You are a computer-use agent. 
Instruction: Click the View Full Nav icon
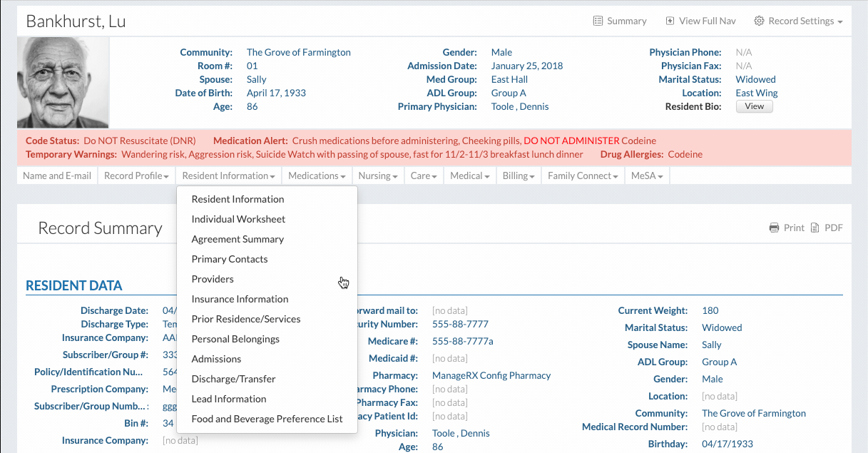[670, 21]
